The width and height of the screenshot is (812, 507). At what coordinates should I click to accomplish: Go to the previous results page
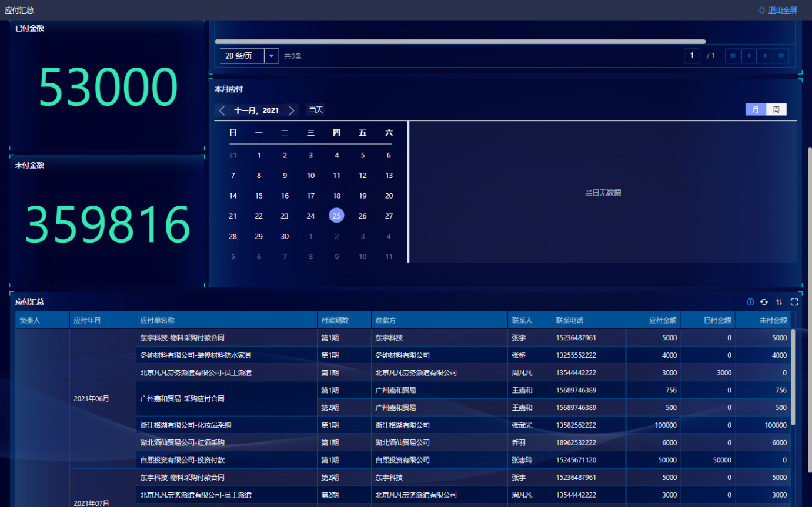[x=748, y=56]
